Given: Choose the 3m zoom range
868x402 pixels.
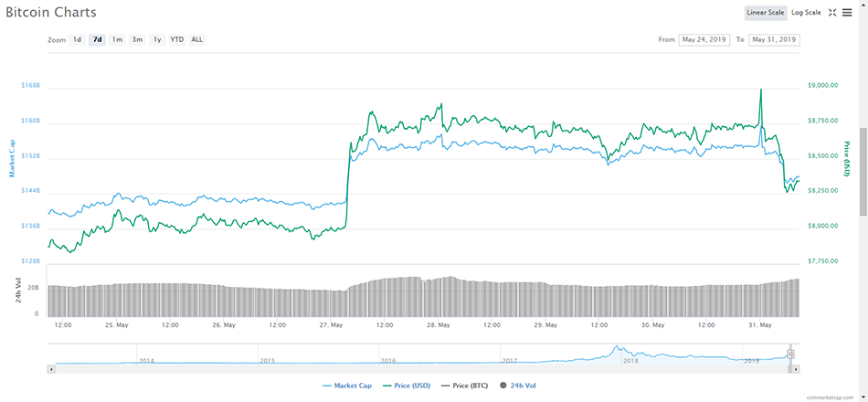Looking at the screenshot, I should tap(137, 40).
